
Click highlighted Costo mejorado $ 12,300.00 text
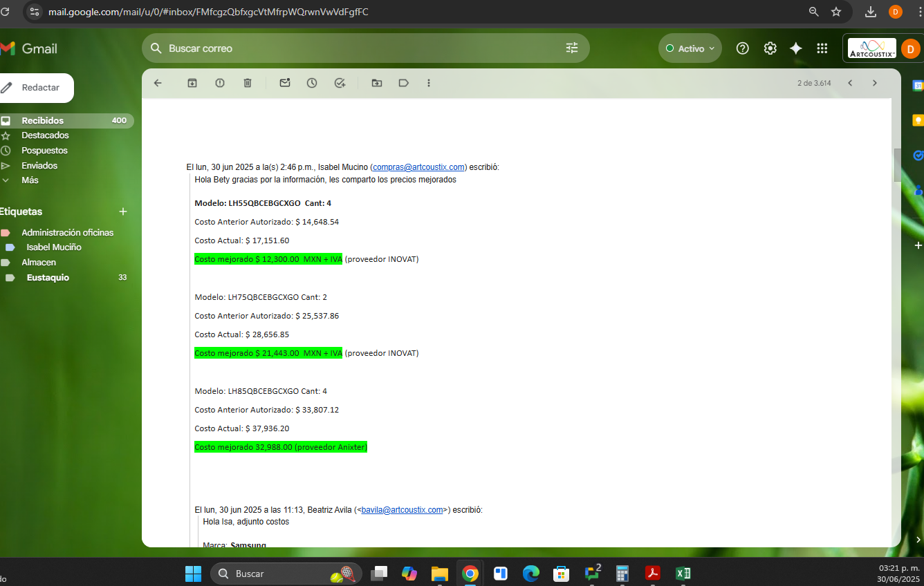268,259
